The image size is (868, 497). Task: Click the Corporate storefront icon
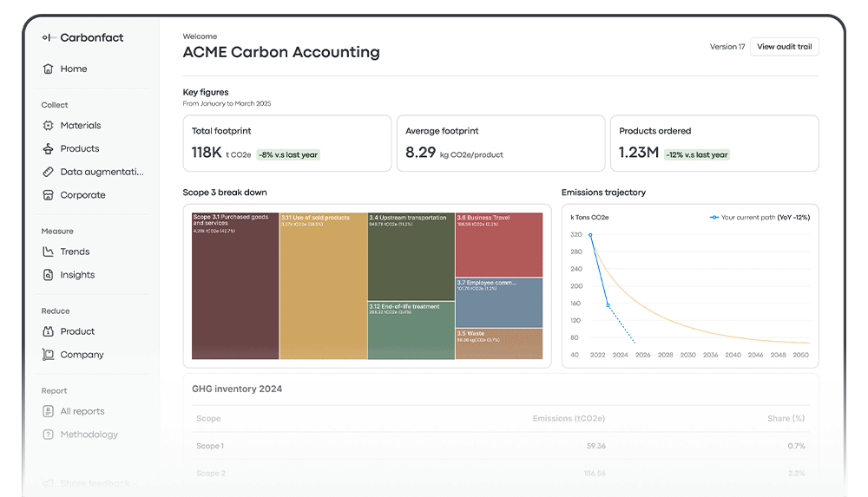pyautogui.click(x=48, y=195)
